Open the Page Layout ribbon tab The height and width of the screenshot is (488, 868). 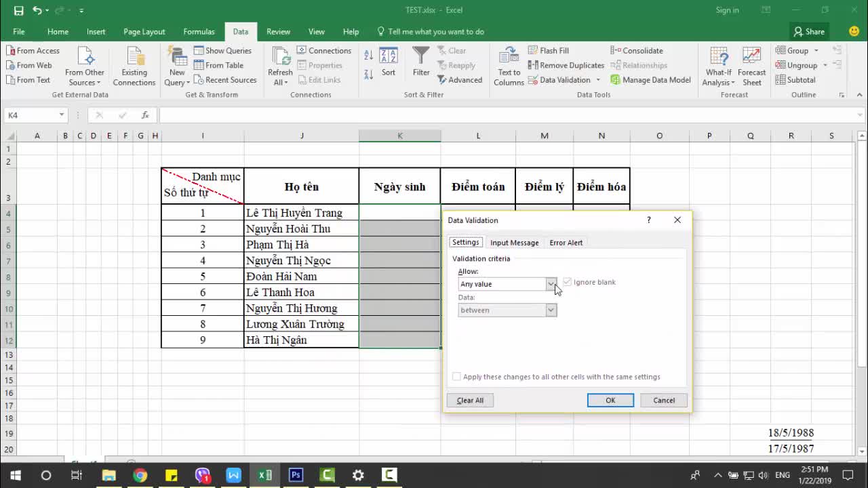[144, 32]
